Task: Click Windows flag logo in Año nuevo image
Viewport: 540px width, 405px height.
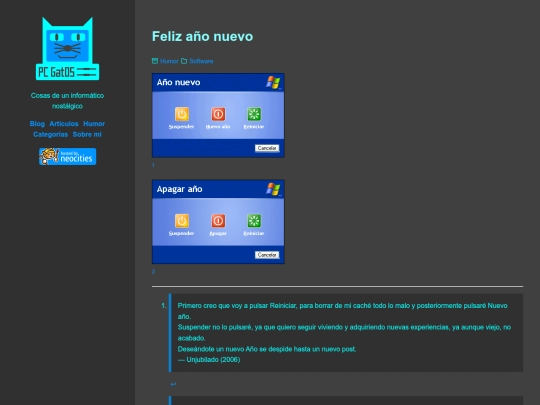Action: (x=273, y=83)
